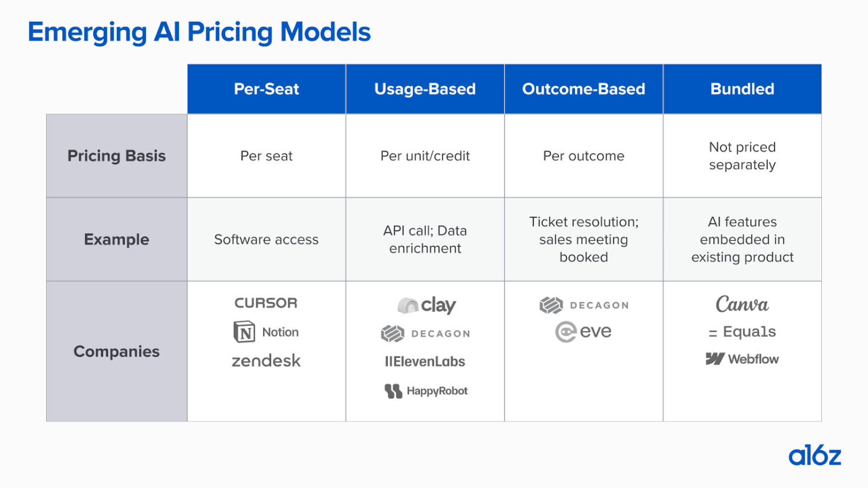Click the Decagon logo under Outcome-Based

pos(584,305)
